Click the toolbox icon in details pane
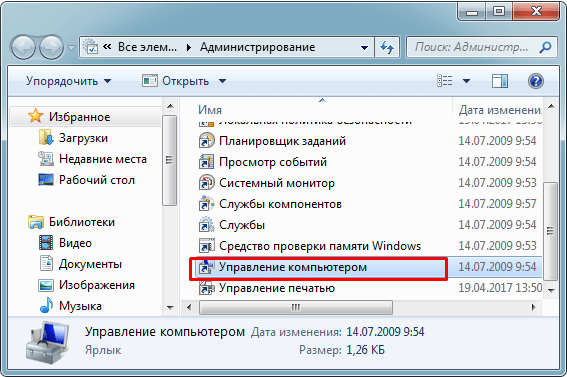 [47, 342]
